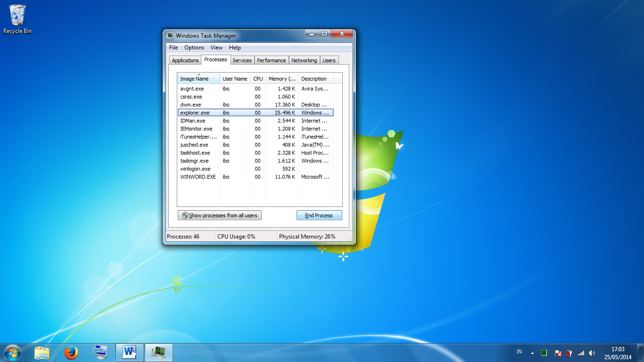Open Microsoft Word from the taskbar
Viewport: 644px width, 362px height.
point(129,352)
